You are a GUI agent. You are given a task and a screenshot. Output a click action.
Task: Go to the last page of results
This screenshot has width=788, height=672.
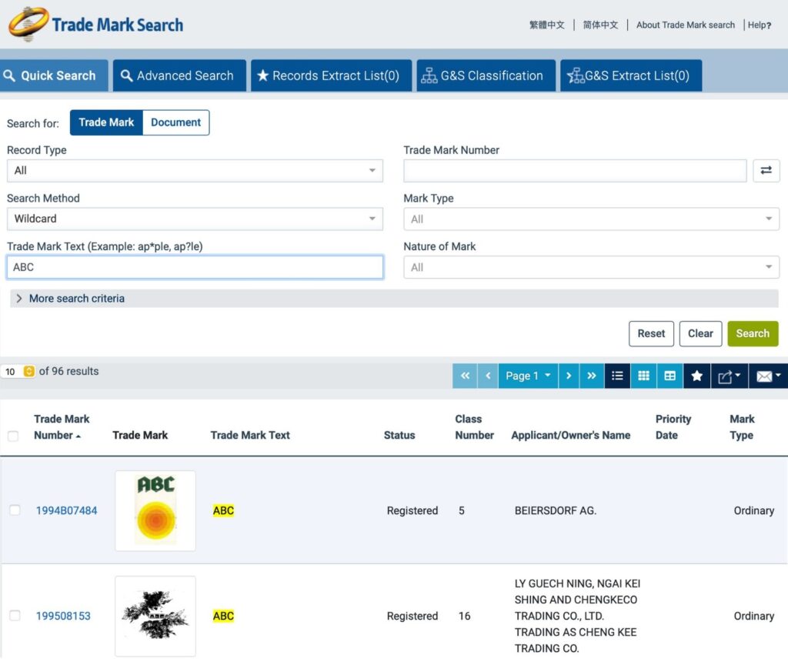tap(592, 376)
